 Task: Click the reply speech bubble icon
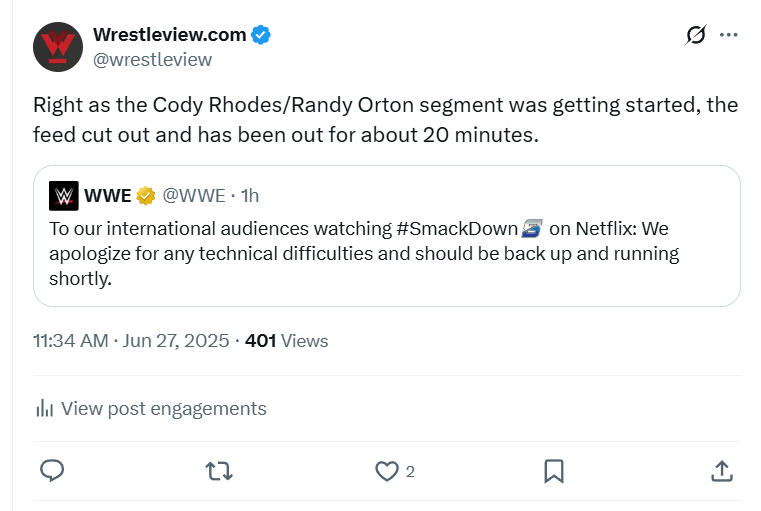pyautogui.click(x=53, y=471)
